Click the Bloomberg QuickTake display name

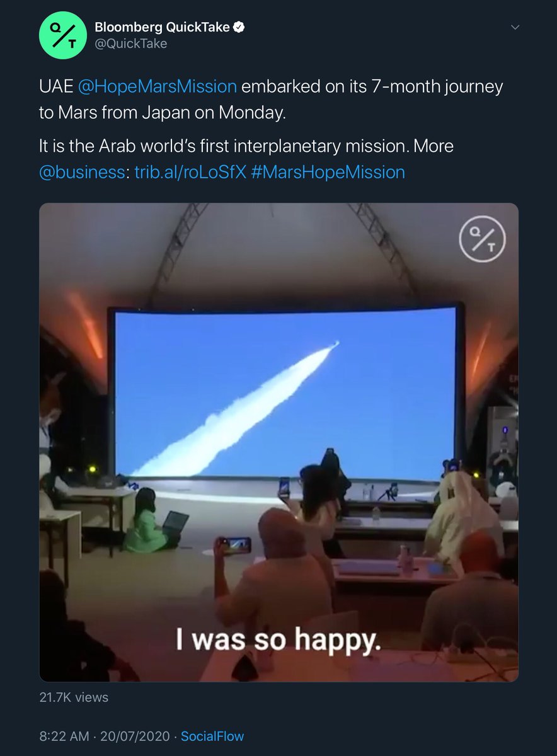click(162, 26)
